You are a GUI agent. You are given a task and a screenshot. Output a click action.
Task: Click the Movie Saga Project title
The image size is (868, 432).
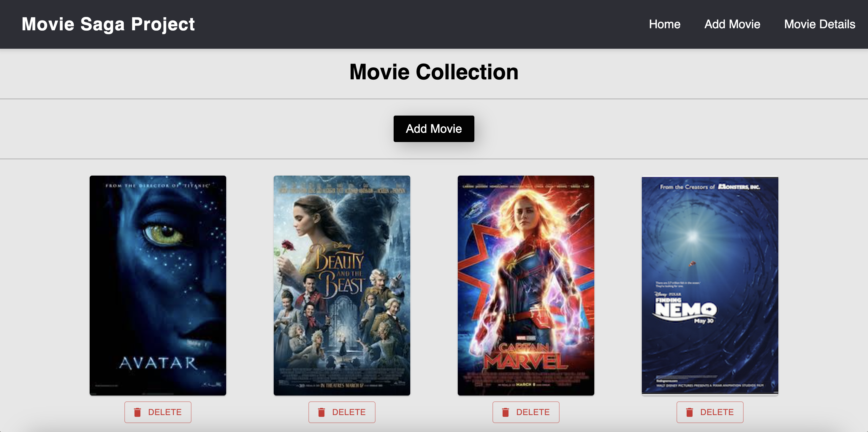coord(108,24)
